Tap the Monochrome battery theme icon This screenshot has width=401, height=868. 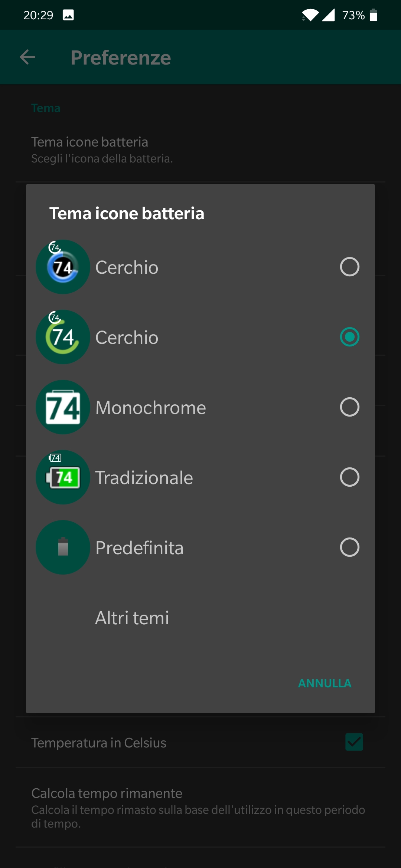click(63, 407)
